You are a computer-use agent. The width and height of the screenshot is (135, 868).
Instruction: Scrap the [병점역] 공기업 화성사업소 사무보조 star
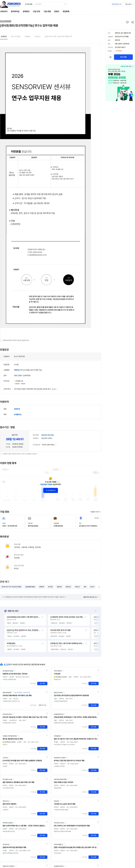[x=47, y=670]
